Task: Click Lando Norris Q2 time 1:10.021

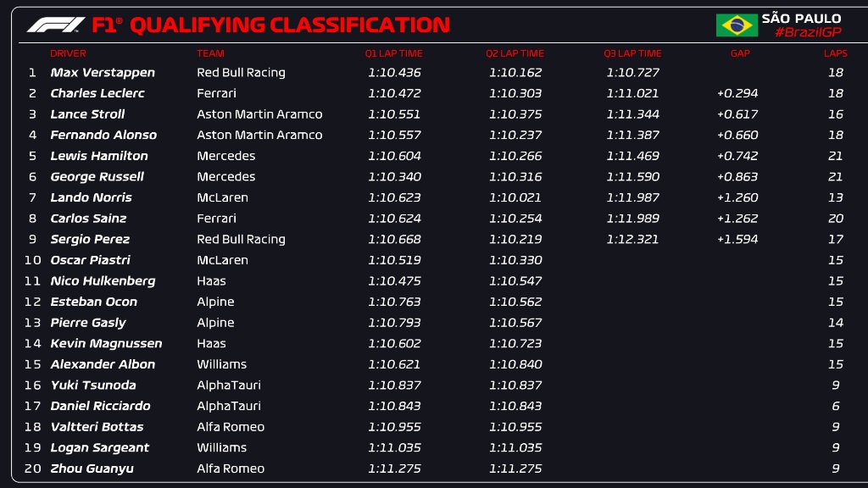Action: (515, 197)
